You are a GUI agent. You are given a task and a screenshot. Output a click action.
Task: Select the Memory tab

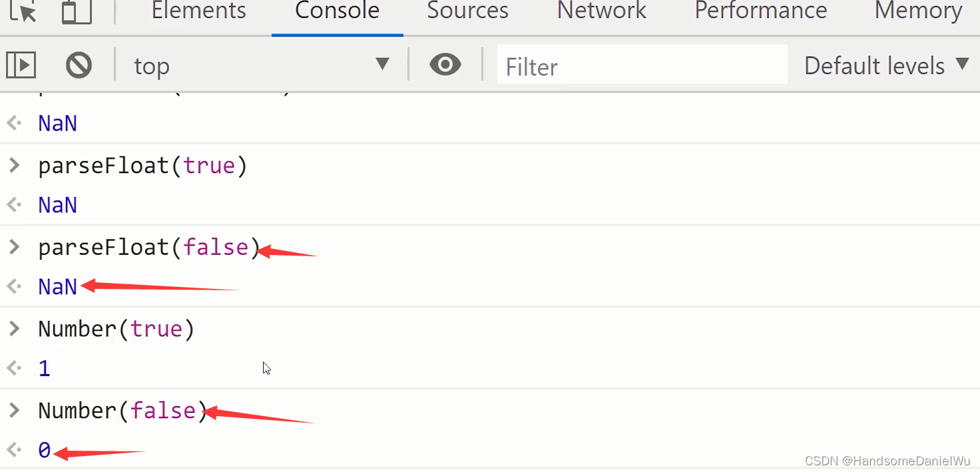tap(917, 11)
